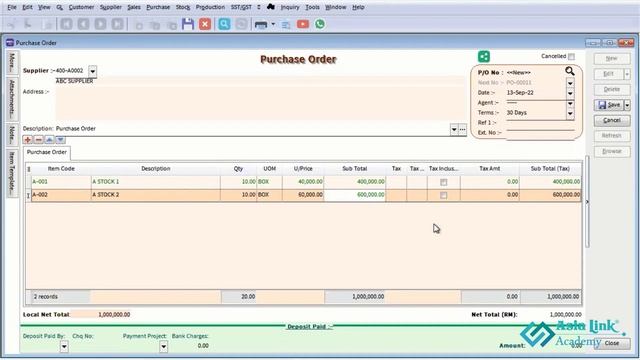Screen dimensions: 640x360
Task: Open the Purchase menu
Action: 158,7
